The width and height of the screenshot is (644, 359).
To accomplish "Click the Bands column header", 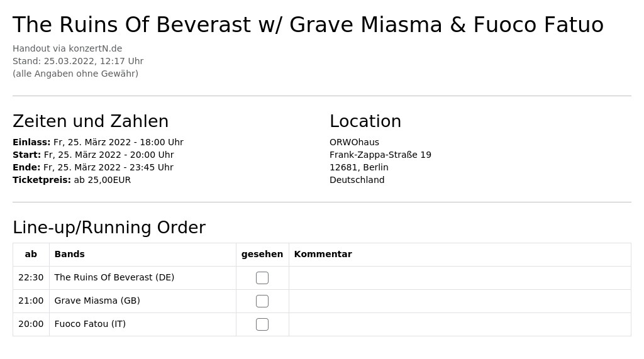I will click(x=69, y=254).
